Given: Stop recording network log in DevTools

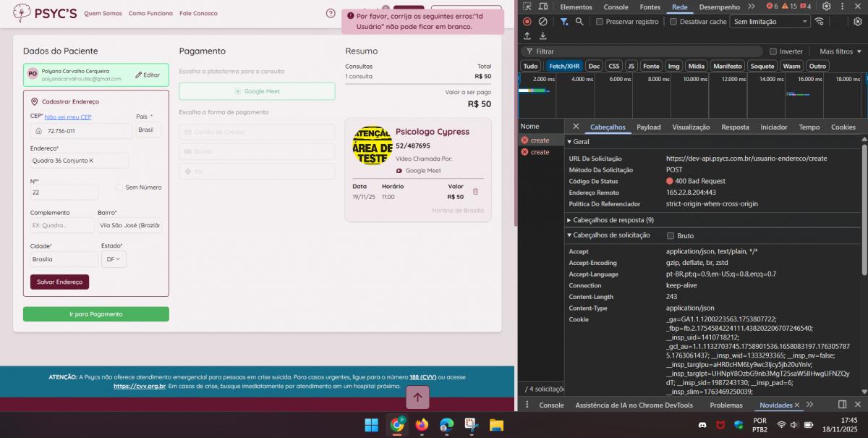Looking at the screenshot, I should 527,22.
